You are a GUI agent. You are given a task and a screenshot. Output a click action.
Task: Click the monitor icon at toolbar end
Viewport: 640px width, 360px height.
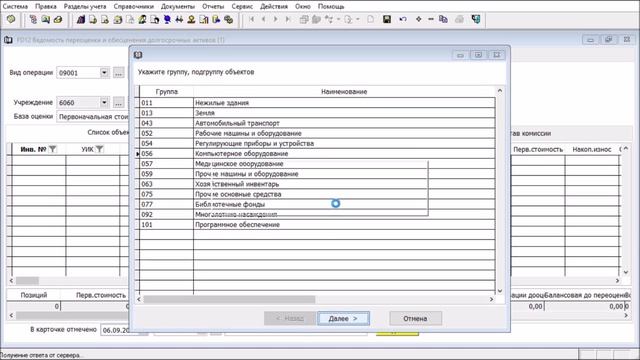tap(476, 19)
